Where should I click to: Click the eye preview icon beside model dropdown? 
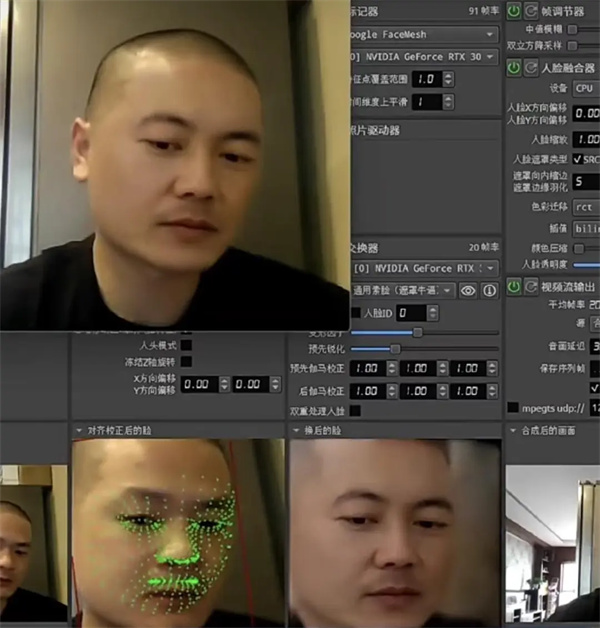[468, 290]
